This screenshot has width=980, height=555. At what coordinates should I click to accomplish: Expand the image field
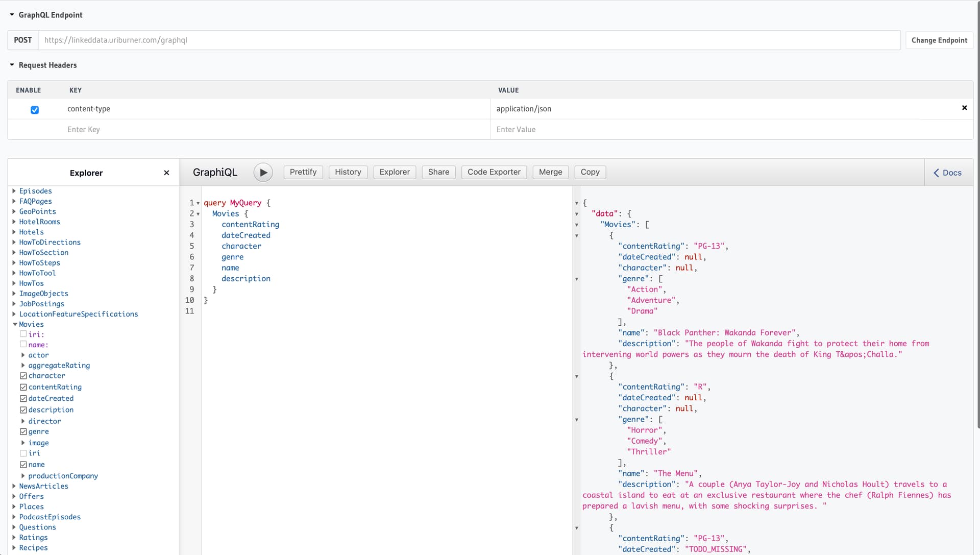point(23,443)
